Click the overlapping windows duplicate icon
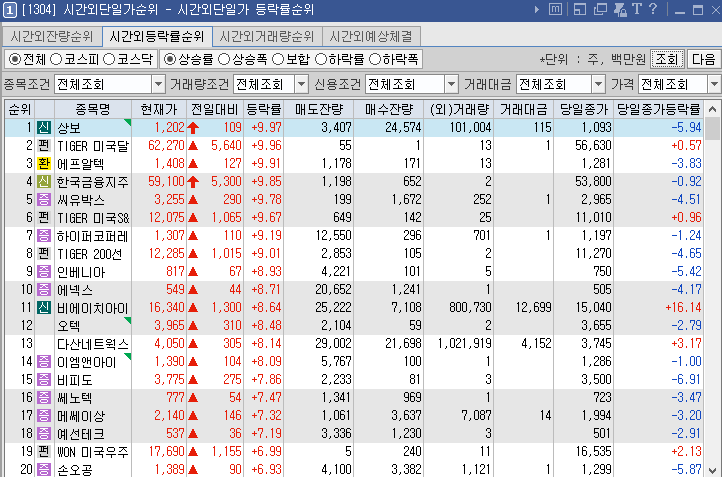The width and height of the screenshot is (722, 477). click(x=600, y=9)
